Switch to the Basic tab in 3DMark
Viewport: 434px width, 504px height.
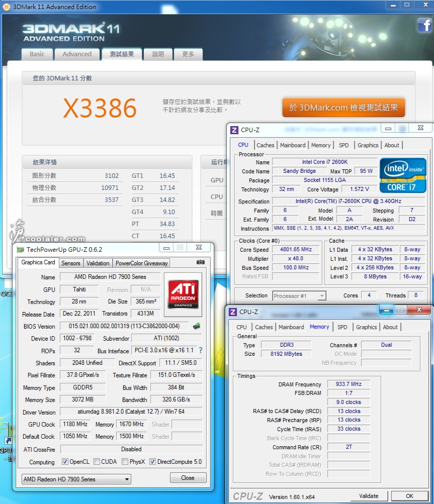point(37,54)
